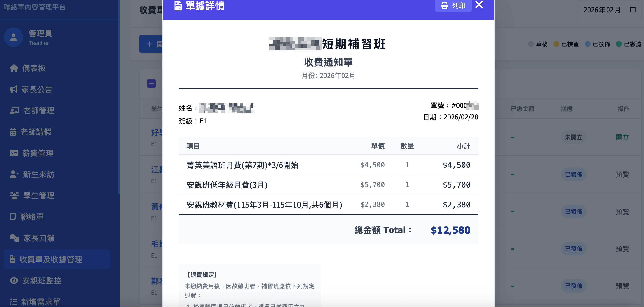This screenshot has width=644, height=307.
Task: Click the home icon for 儀表板
Action: pyautogui.click(x=14, y=68)
